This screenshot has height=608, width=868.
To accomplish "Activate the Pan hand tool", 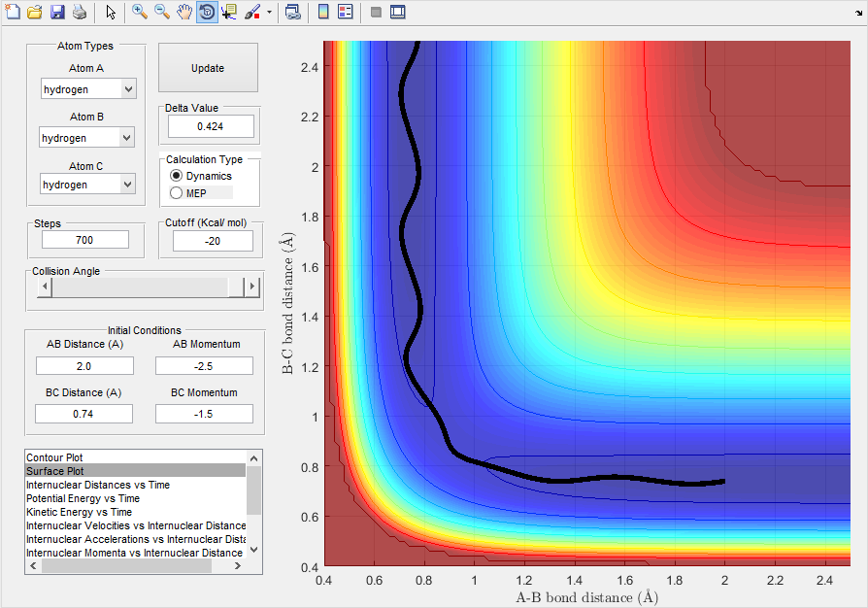I will pyautogui.click(x=184, y=13).
